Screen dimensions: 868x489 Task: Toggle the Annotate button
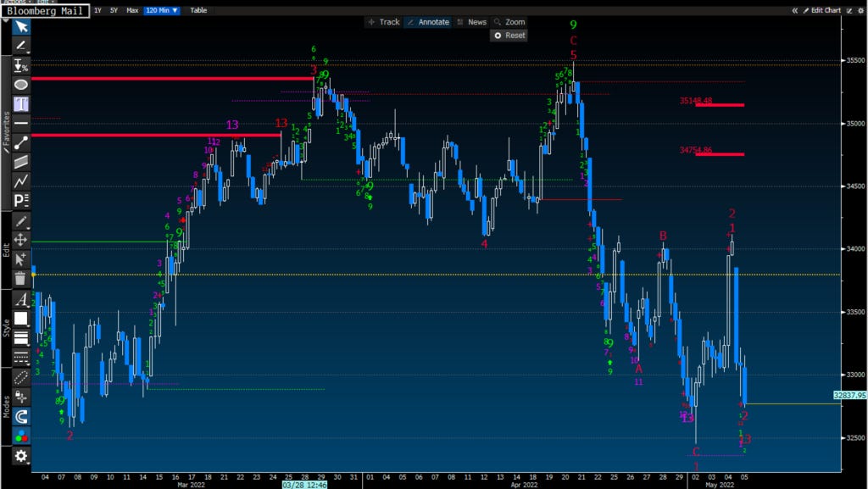[x=428, y=22]
